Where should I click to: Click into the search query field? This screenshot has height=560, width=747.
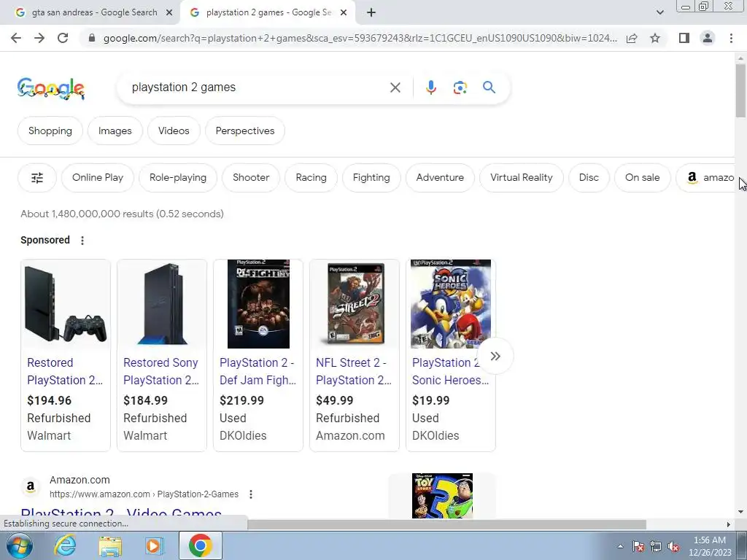pyautogui.click(x=258, y=87)
